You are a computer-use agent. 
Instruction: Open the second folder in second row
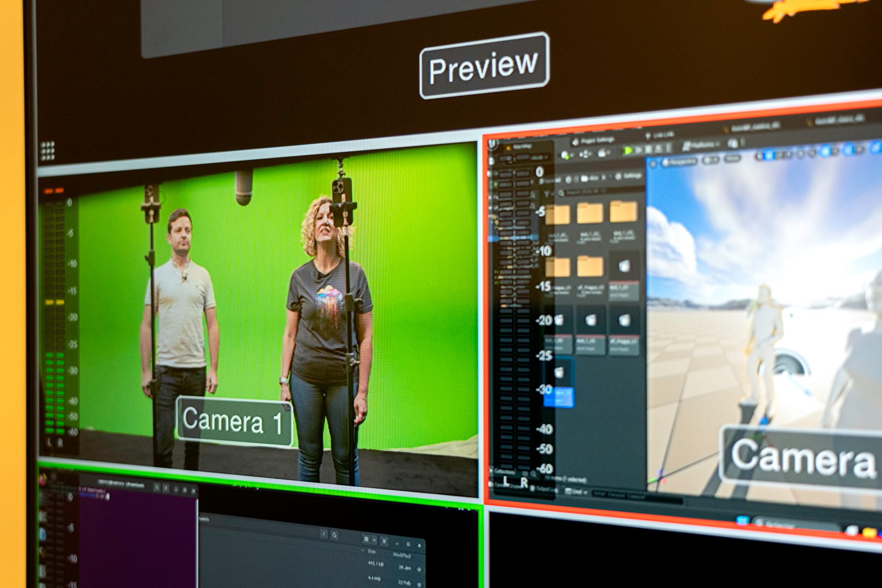590,266
